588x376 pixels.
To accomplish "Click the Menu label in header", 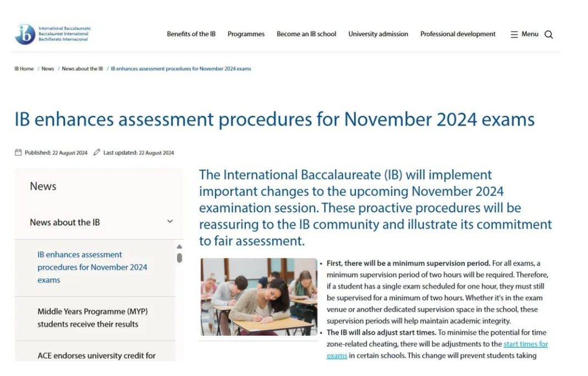I will 530,34.
